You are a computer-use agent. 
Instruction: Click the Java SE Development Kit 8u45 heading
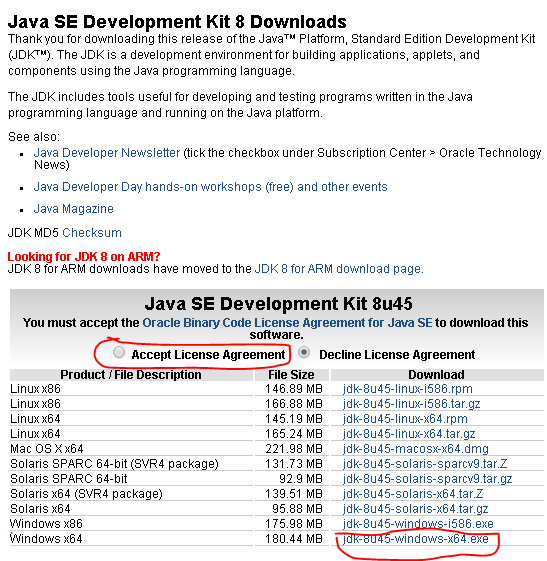point(278,304)
